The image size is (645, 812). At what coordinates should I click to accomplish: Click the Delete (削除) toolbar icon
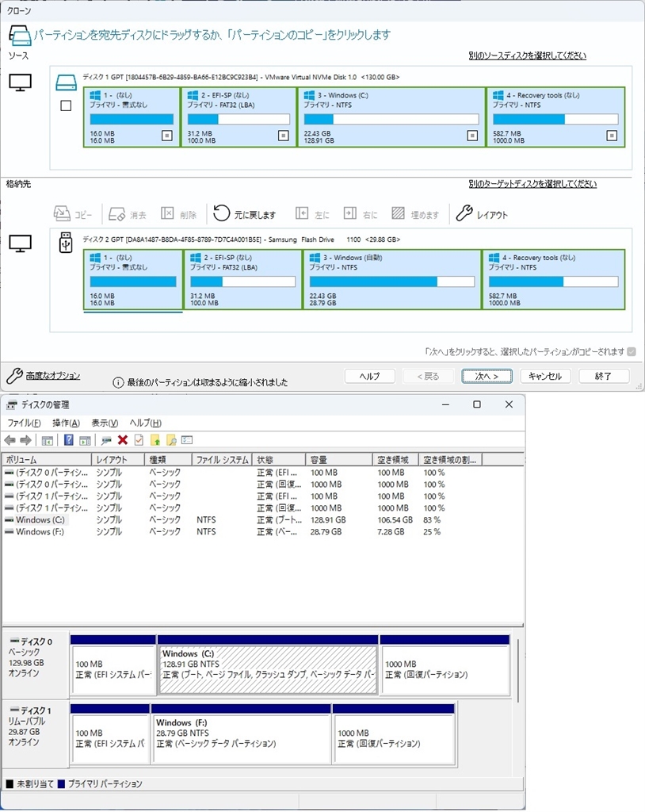[167, 213]
